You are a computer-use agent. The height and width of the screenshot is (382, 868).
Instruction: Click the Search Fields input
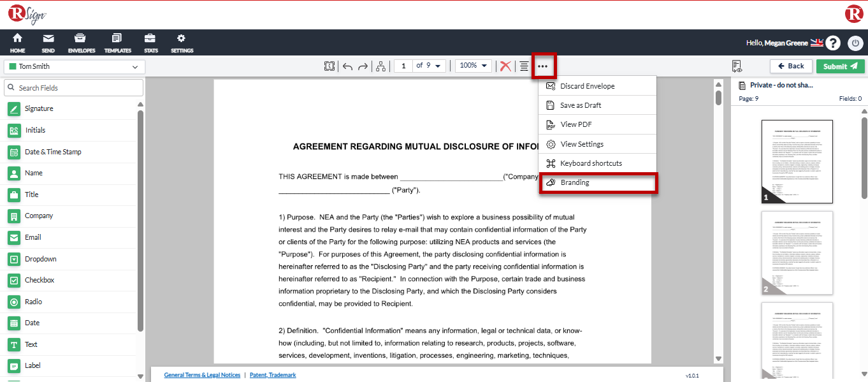click(x=73, y=88)
